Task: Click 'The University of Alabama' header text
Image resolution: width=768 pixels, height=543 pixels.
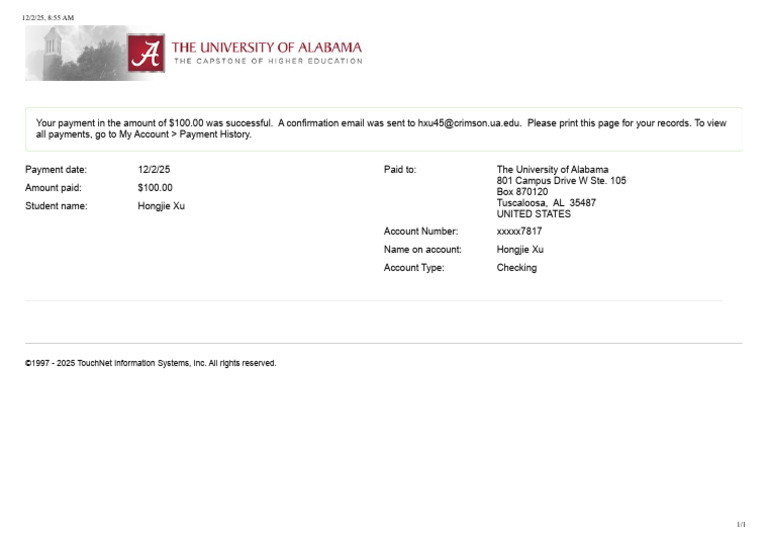Action: point(266,46)
